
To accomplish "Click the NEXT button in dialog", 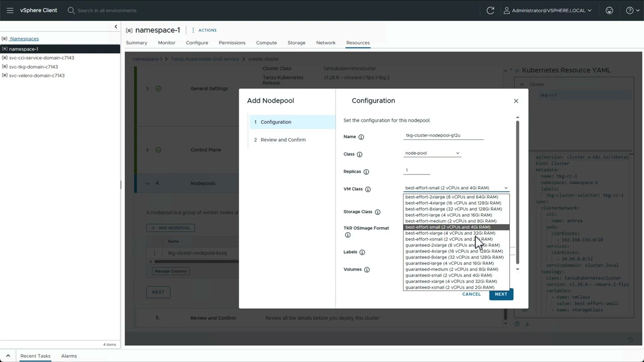I will click(501, 294).
